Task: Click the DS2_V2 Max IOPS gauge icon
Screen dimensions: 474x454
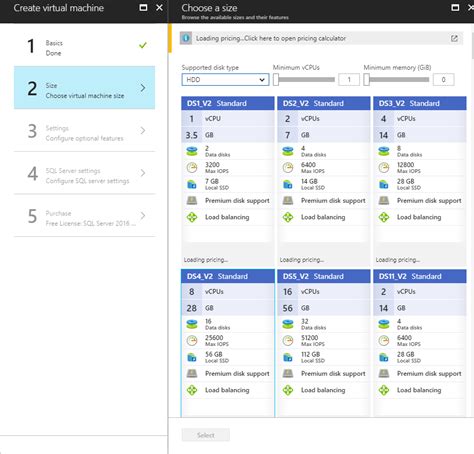Action: (x=288, y=168)
